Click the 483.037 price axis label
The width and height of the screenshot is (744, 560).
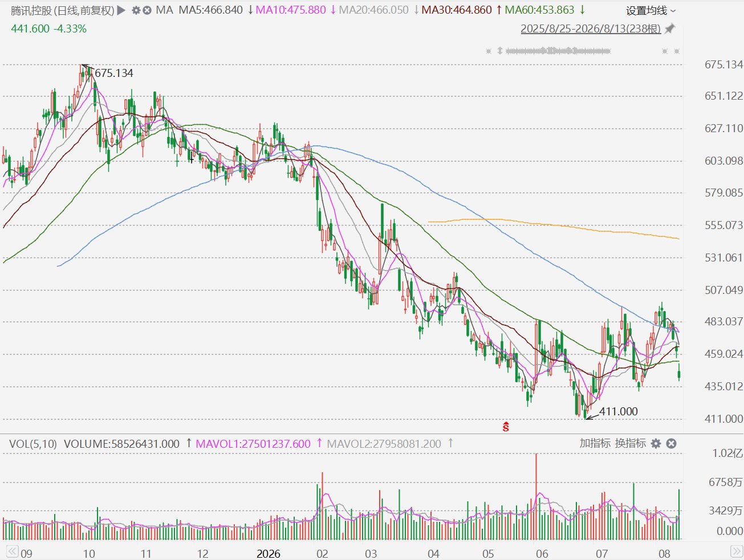pos(723,321)
